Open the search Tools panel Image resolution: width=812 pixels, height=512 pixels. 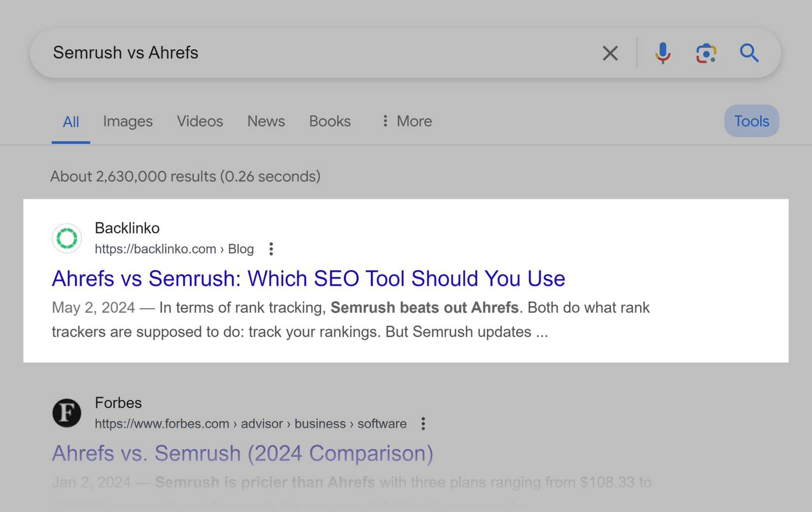point(751,121)
